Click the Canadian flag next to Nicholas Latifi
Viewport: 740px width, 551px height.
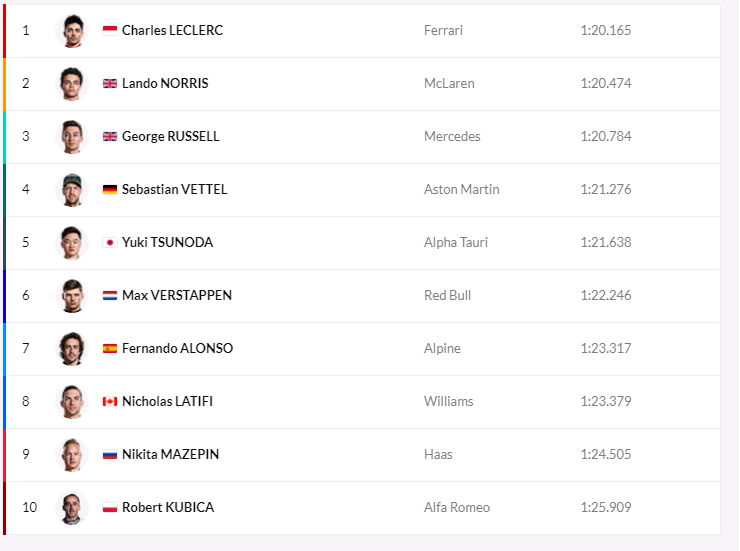(x=109, y=401)
